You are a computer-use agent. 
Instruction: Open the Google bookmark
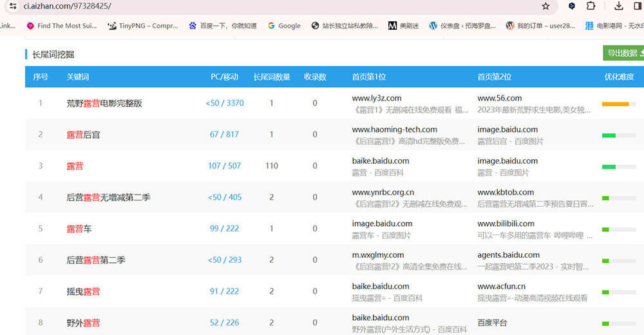tap(284, 26)
